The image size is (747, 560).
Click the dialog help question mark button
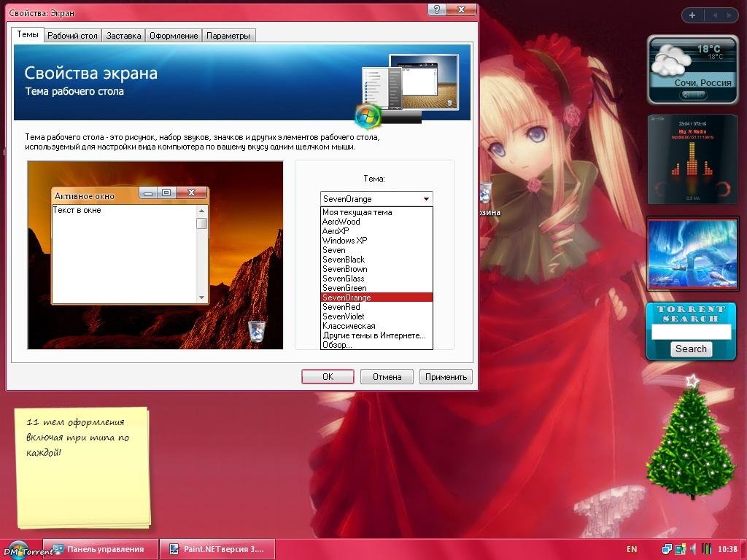pyautogui.click(x=437, y=9)
